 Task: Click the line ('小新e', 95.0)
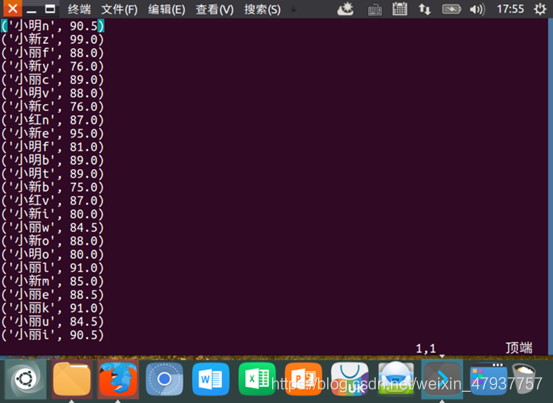[53, 133]
